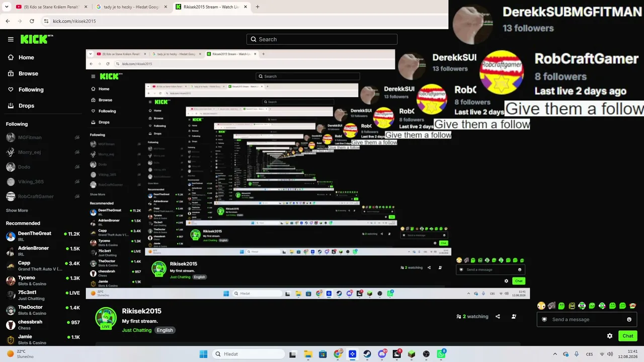The height and width of the screenshot is (362, 644).
Task: Open TheDoctor channel in main sidebar
Action: click(x=43, y=310)
